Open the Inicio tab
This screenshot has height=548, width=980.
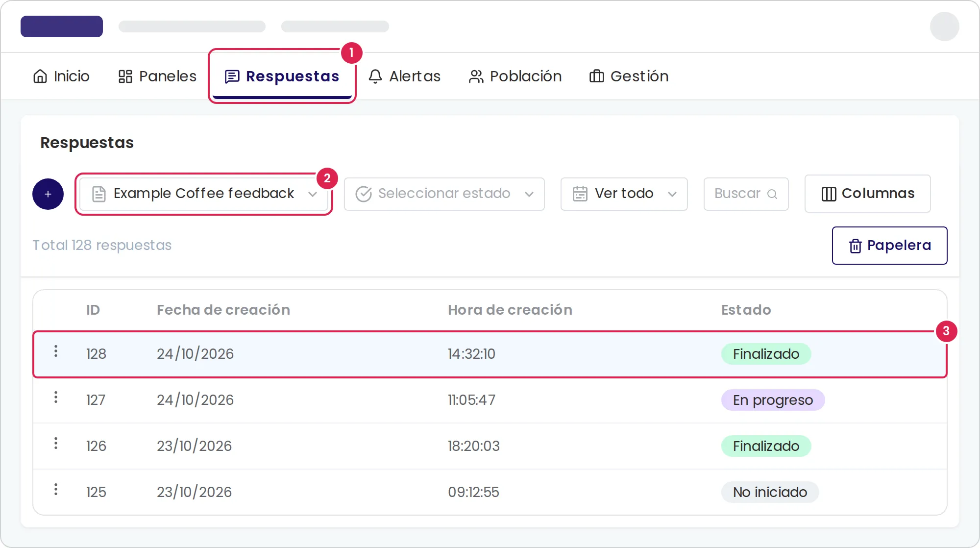pyautogui.click(x=61, y=76)
